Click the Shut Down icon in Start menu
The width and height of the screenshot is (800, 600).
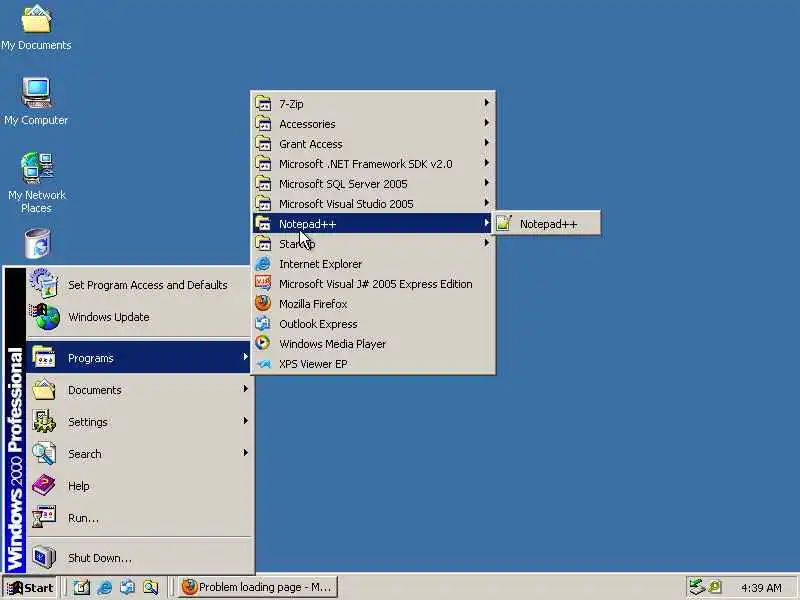click(x=44, y=557)
